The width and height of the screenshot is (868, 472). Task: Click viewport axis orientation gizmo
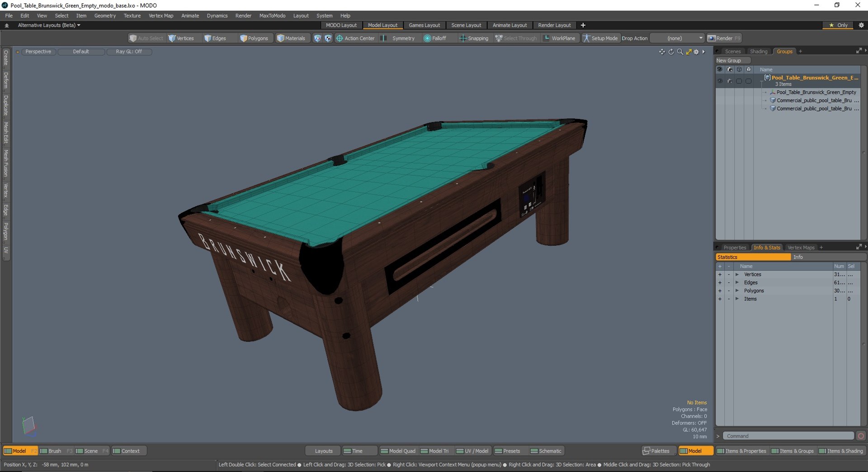29,427
